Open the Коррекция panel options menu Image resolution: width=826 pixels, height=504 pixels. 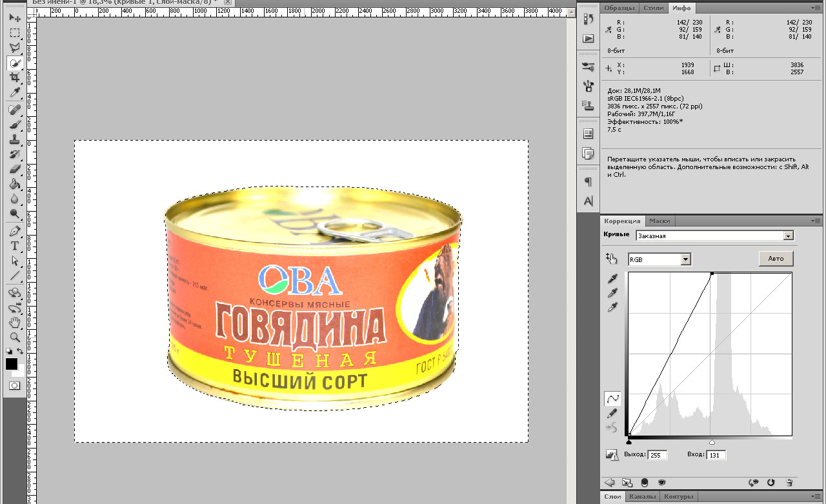pos(817,220)
